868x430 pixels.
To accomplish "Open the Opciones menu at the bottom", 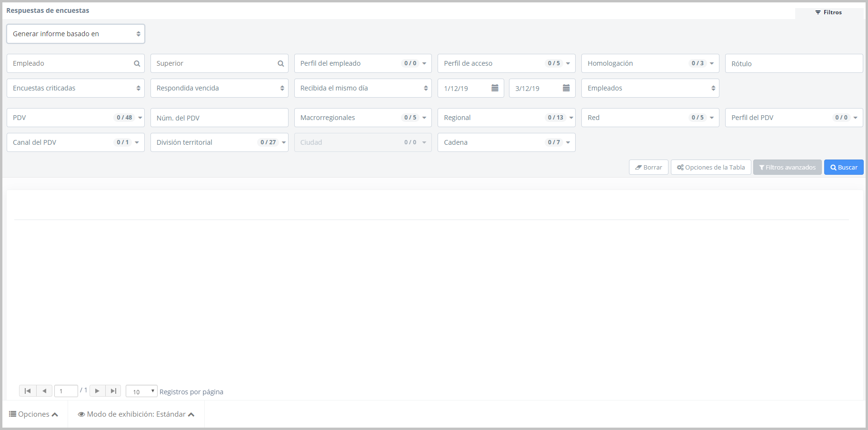I will click(x=34, y=414).
